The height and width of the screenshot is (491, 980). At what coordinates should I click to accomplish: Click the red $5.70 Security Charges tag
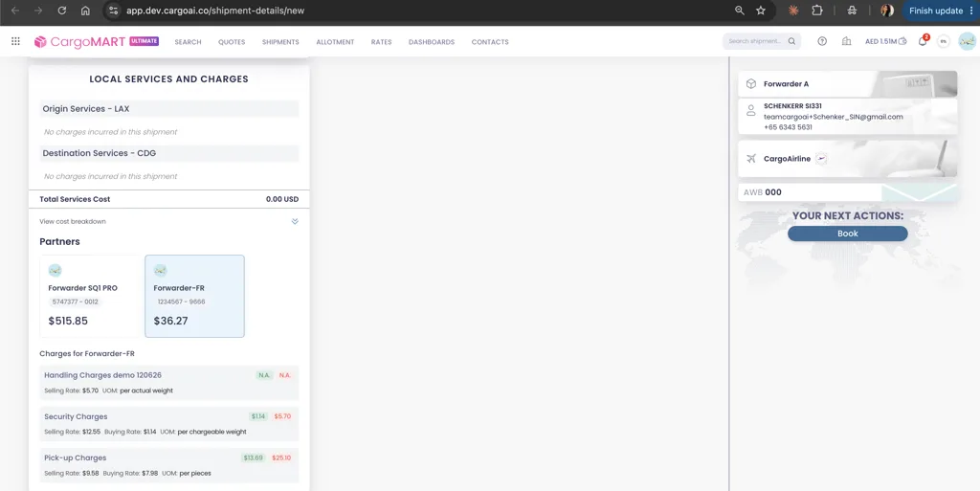282,416
